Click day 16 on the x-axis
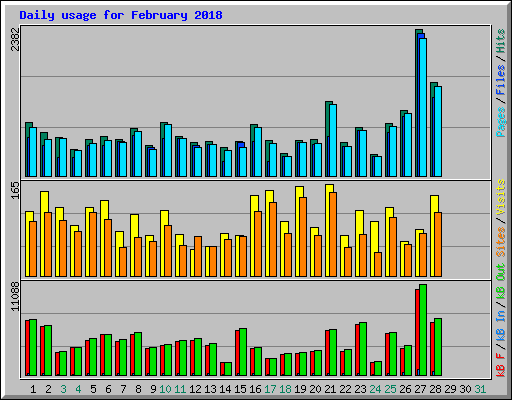 [x=255, y=389]
